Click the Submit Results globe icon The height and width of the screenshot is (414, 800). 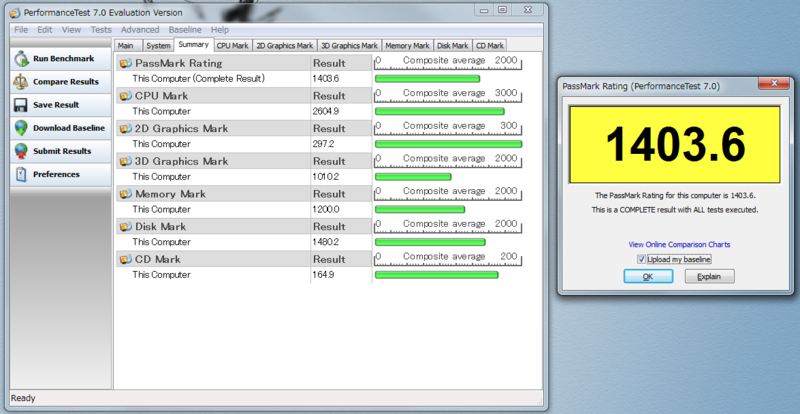21,151
